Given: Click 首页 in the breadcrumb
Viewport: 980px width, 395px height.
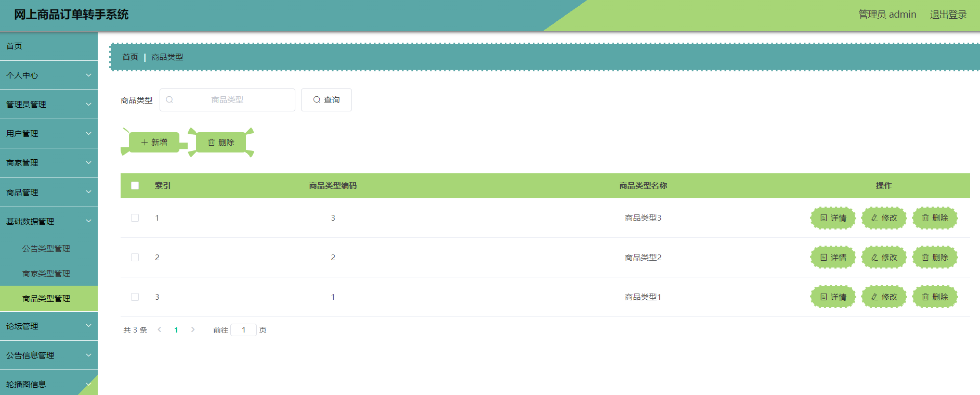Looking at the screenshot, I should (130, 57).
